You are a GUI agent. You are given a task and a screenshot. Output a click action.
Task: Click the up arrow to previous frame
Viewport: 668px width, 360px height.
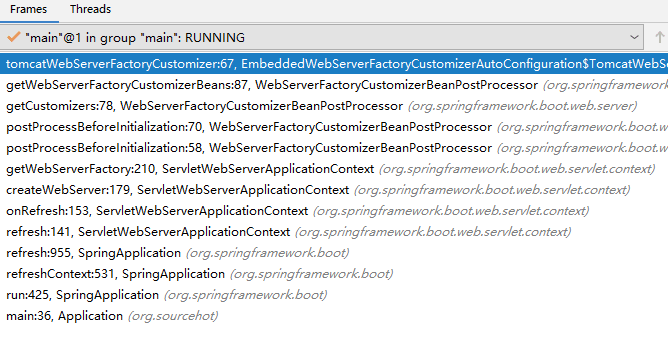point(659,37)
